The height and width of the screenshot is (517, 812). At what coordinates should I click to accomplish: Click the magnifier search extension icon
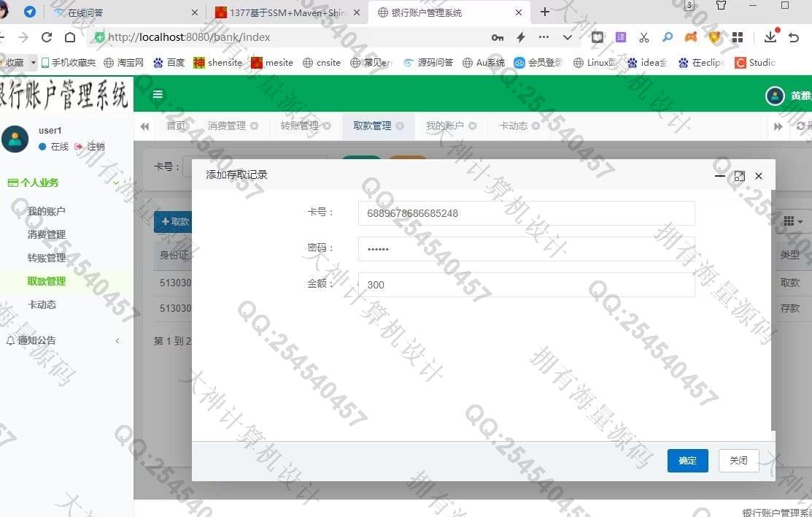point(668,37)
